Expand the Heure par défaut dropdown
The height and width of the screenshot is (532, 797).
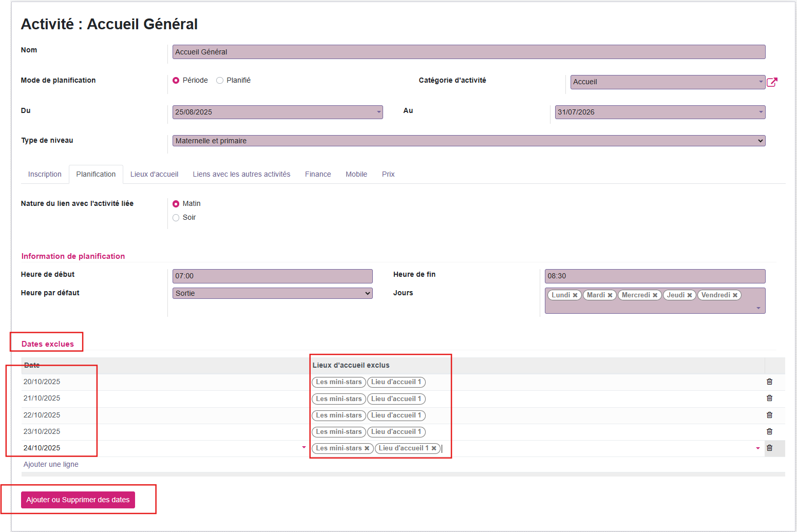click(272, 293)
